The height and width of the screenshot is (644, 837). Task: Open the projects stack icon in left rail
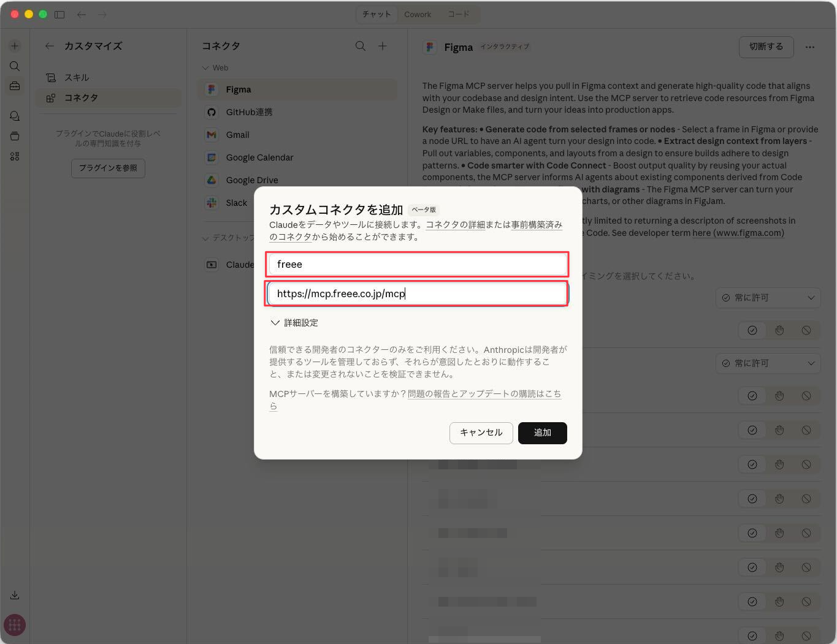(15, 136)
